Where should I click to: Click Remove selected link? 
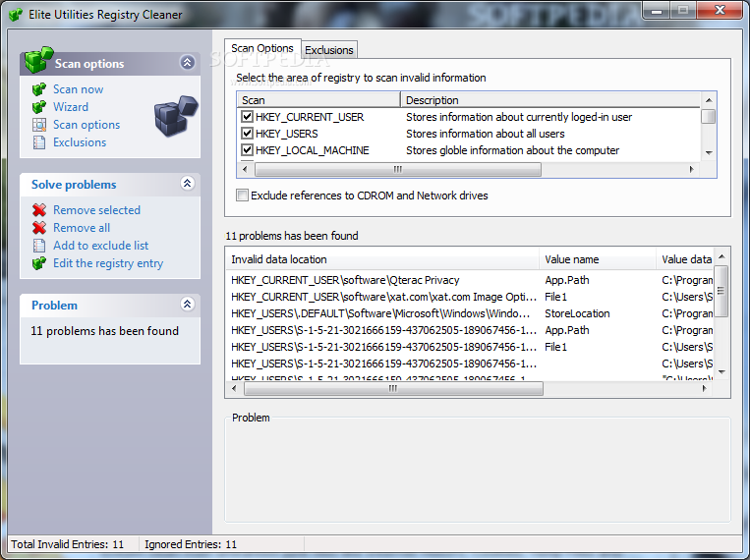coord(96,210)
